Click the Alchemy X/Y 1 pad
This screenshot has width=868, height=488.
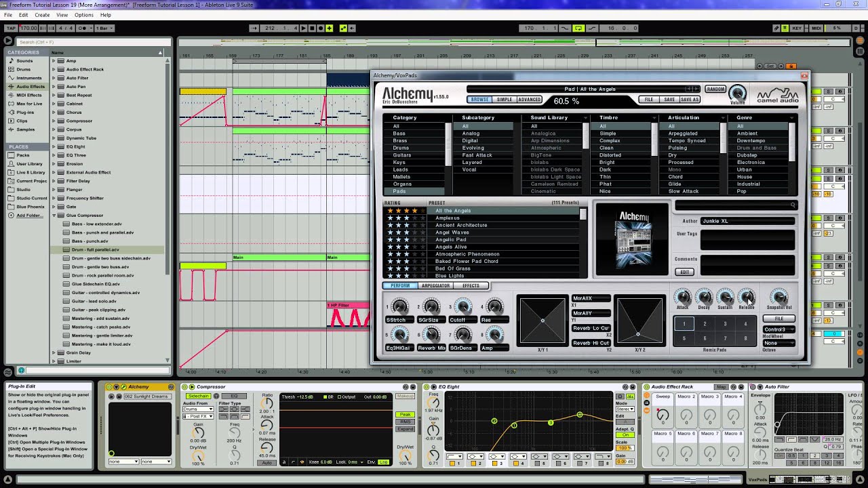[542, 320]
